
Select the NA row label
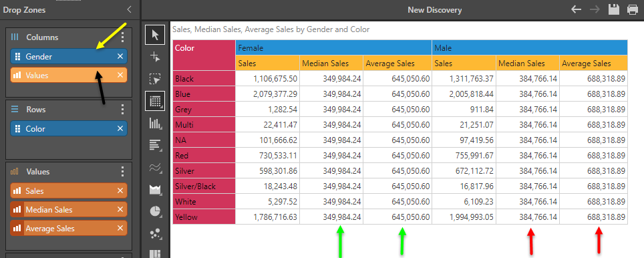[204, 140]
